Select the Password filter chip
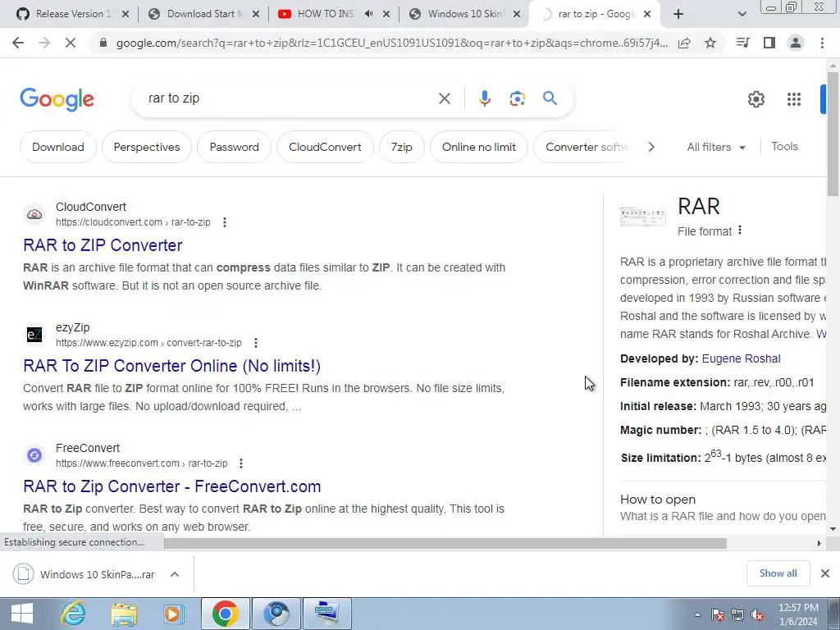840x630 pixels. (x=234, y=147)
